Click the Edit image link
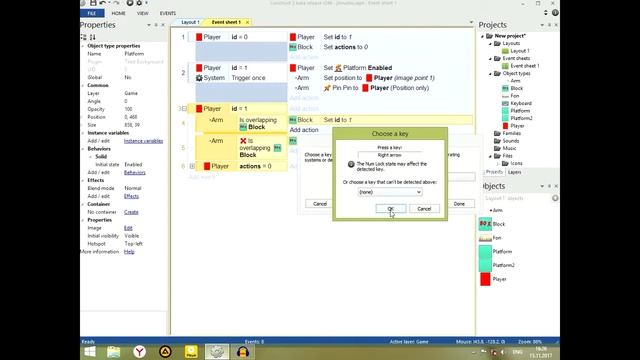 [x=128, y=228]
